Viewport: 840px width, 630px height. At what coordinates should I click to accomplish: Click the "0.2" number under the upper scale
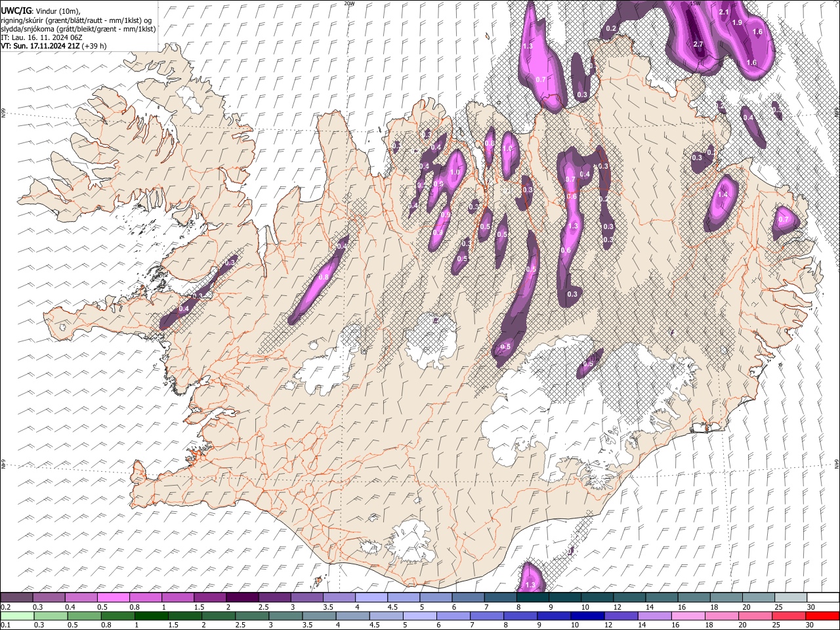[5, 607]
